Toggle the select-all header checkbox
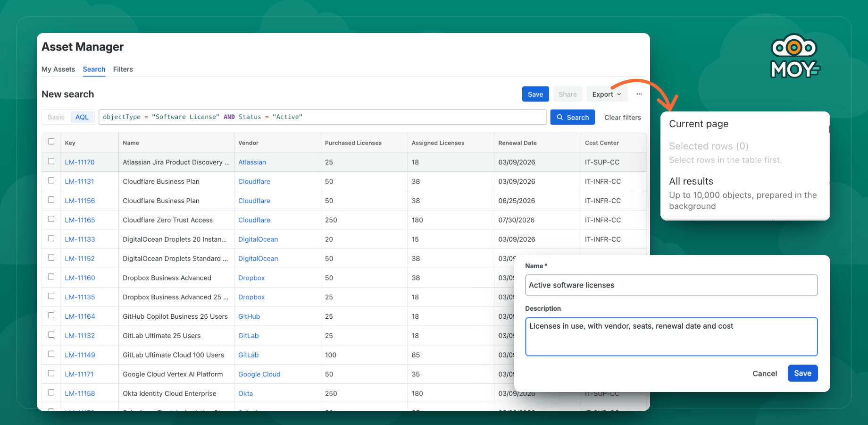 (x=51, y=141)
